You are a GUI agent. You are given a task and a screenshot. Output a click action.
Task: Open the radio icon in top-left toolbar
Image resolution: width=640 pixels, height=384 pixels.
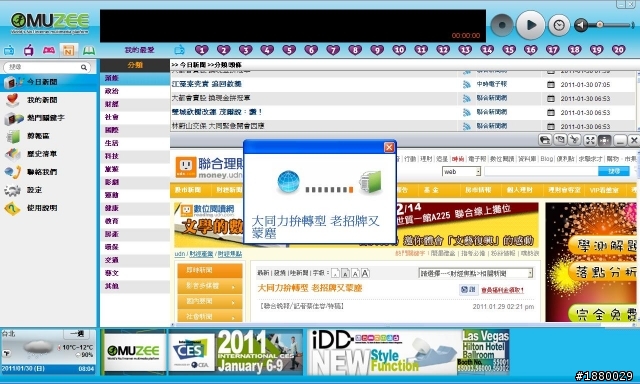(9, 50)
